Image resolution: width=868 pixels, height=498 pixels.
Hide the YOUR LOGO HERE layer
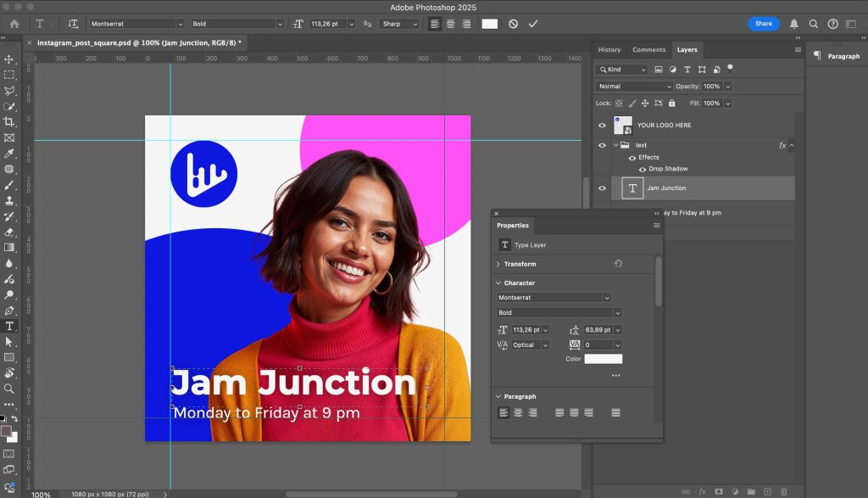tap(602, 126)
